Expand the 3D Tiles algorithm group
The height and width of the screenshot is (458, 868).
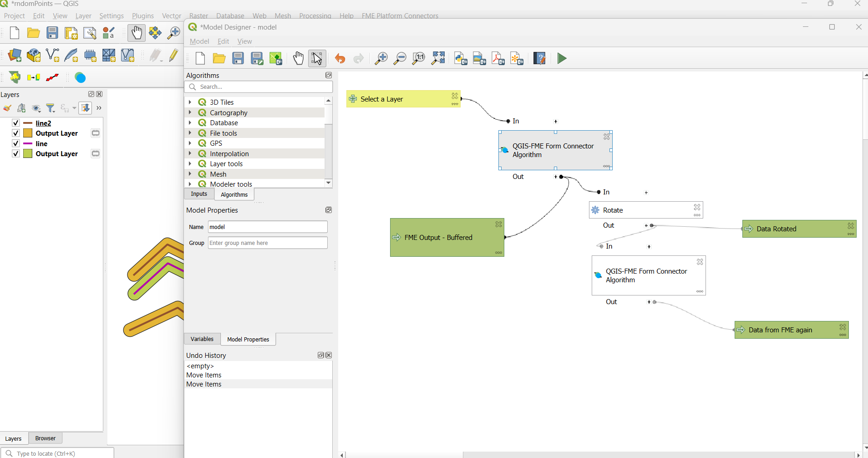pyautogui.click(x=190, y=102)
